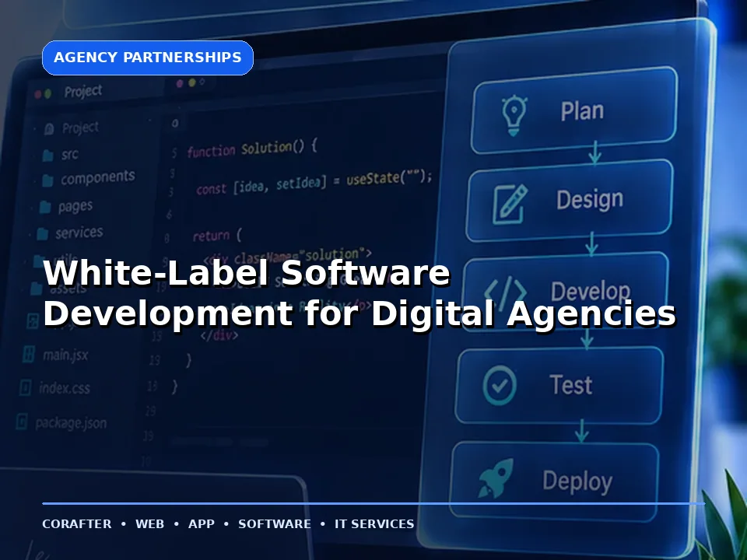The height and width of the screenshot is (560, 747).
Task: Click the Project panel title text
Action: click(x=83, y=91)
